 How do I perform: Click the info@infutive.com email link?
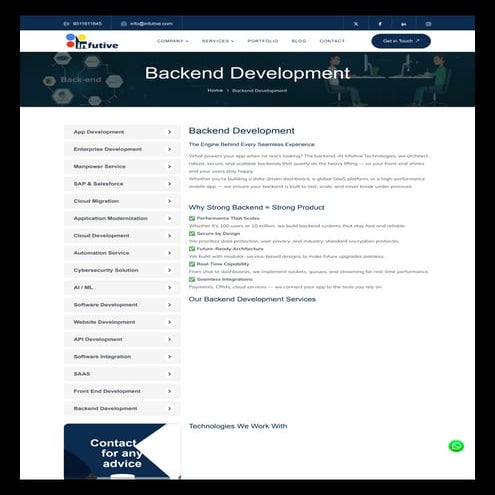[151, 24]
